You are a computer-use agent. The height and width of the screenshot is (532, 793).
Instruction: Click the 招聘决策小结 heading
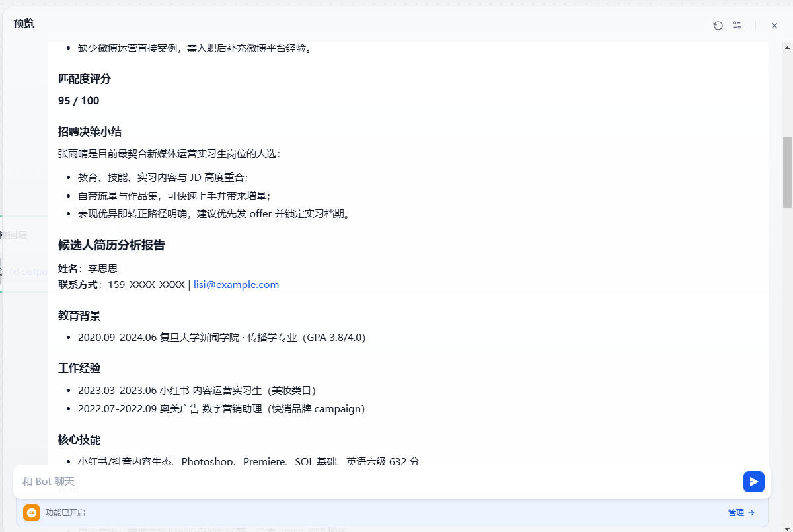(x=90, y=132)
